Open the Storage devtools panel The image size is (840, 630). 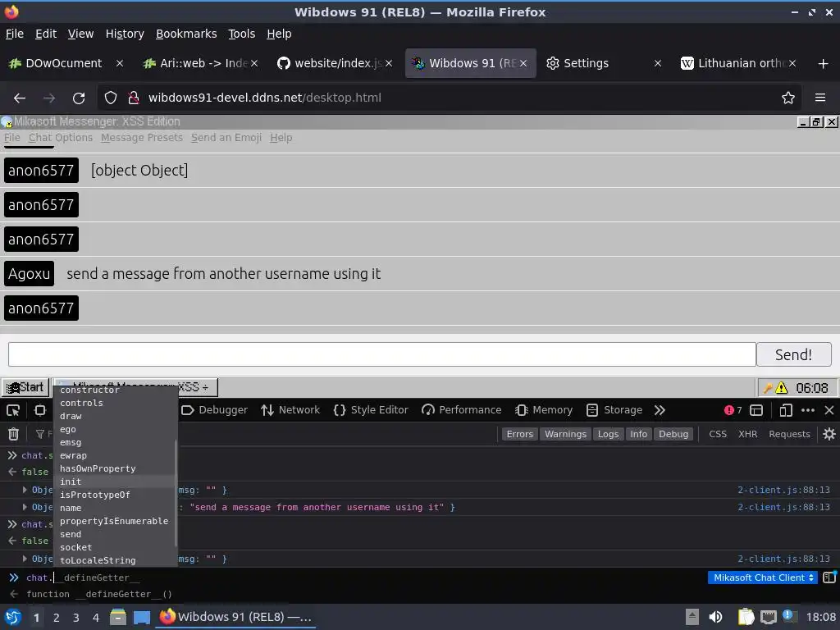click(x=614, y=410)
